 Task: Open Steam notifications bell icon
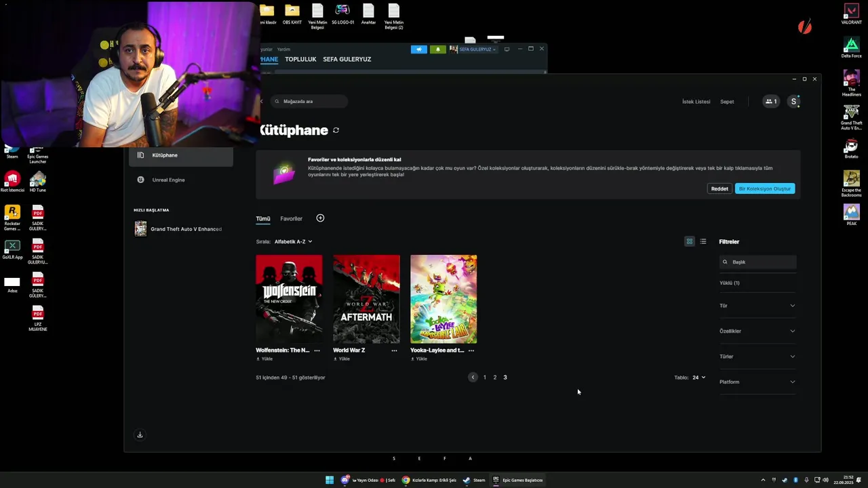click(438, 49)
